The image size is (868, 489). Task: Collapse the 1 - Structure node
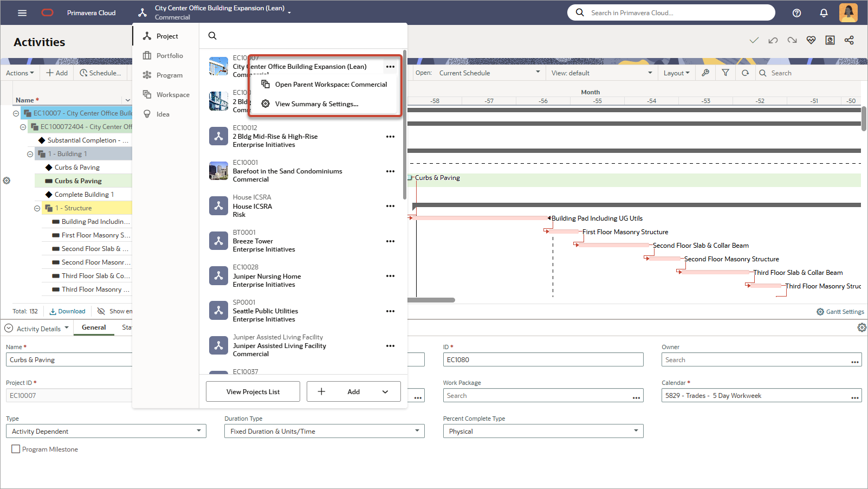click(37, 208)
